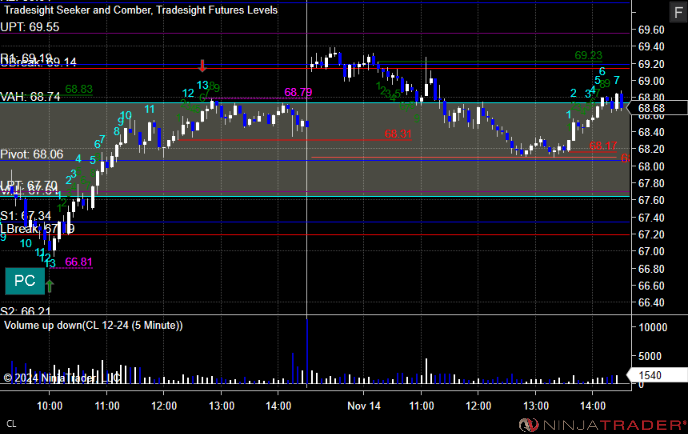
Task: Click the Nov 14 date axis label
Action: (364, 406)
